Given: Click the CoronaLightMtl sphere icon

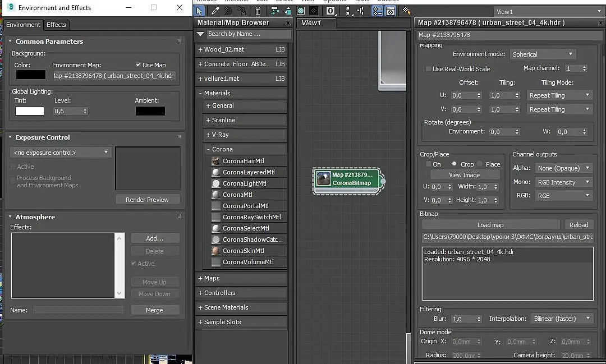Looking at the screenshot, I should click(216, 183).
